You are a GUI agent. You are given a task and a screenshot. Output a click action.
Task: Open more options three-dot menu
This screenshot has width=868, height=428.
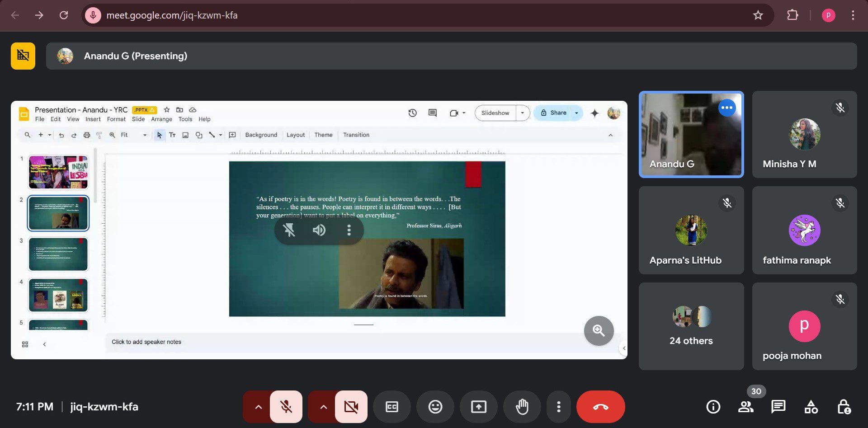coord(559,407)
